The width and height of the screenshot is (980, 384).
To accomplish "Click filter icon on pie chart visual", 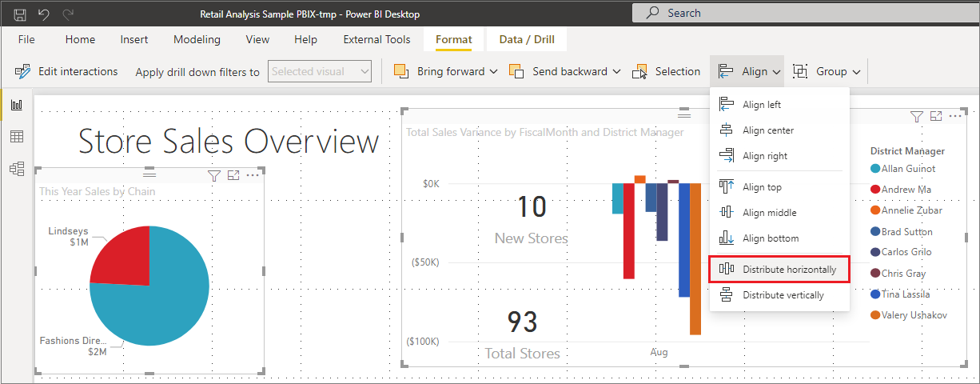I will coord(213,175).
